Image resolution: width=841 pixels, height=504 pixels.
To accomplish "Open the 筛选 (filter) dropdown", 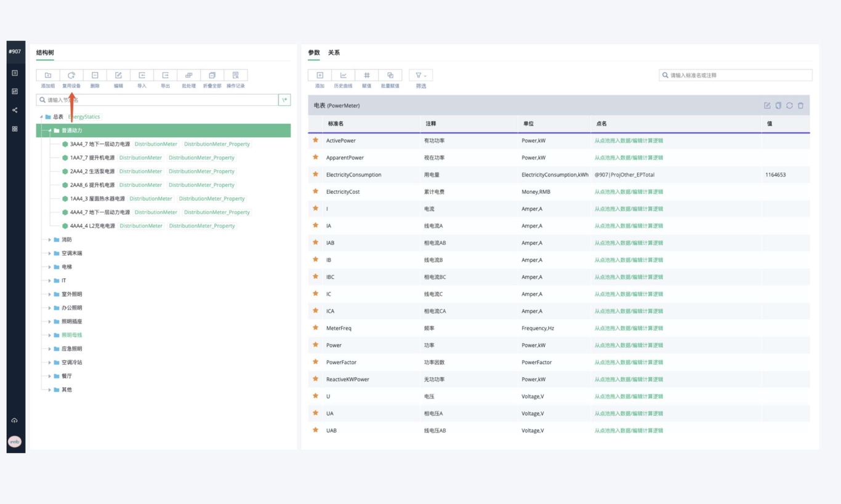I will coord(420,75).
